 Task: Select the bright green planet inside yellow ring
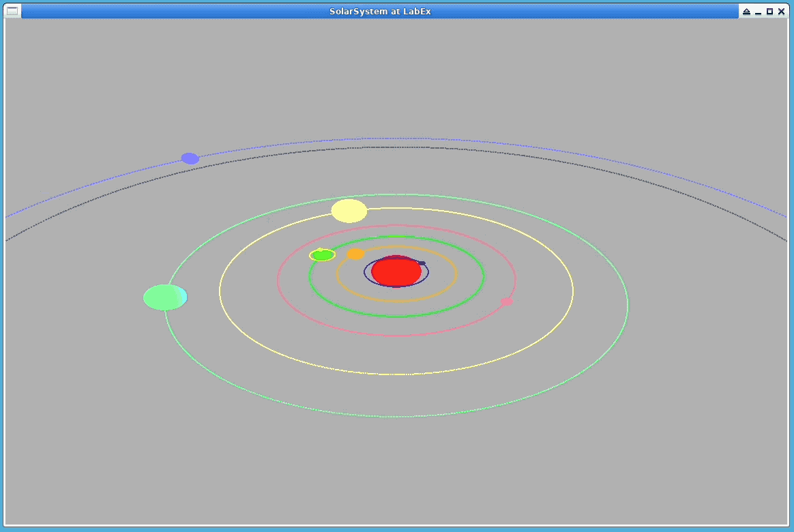click(322, 255)
